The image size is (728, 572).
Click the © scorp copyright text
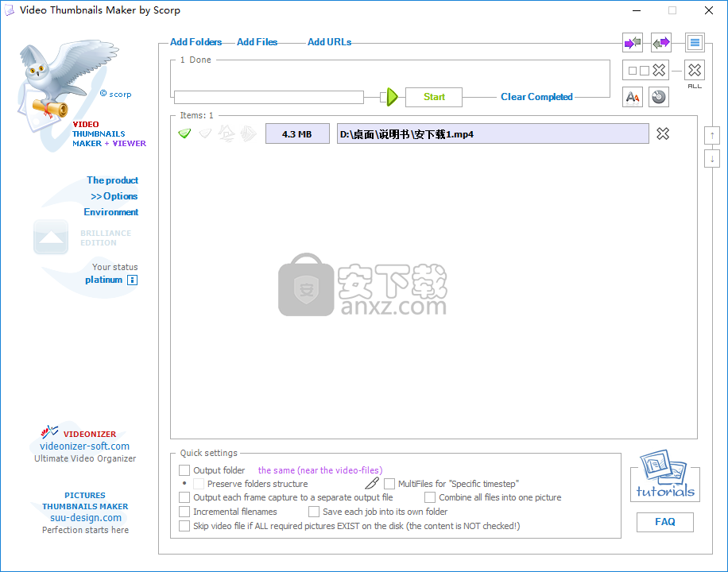tap(115, 94)
